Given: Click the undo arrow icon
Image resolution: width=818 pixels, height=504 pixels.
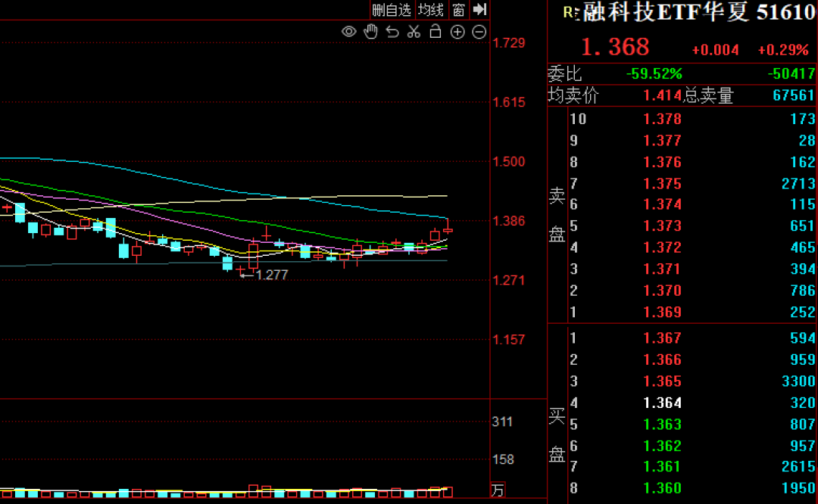Looking at the screenshot, I should coord(392,32).
